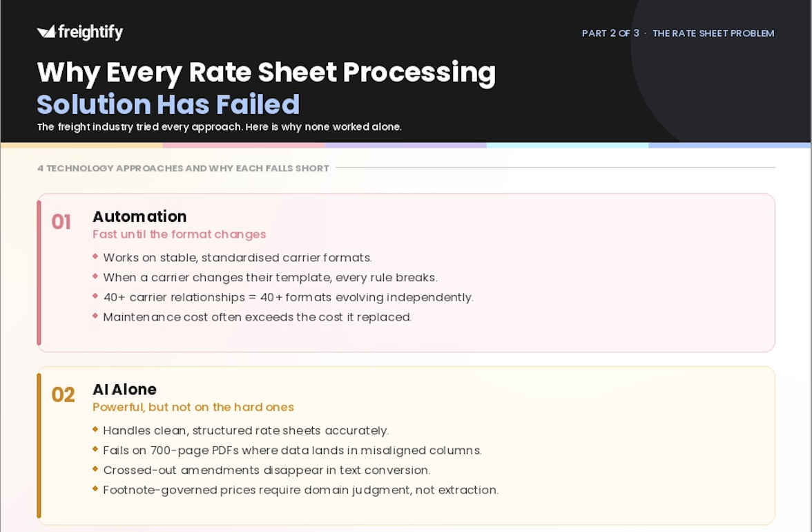Click 'Fast until the format changes' subtitle

point(180,234)
